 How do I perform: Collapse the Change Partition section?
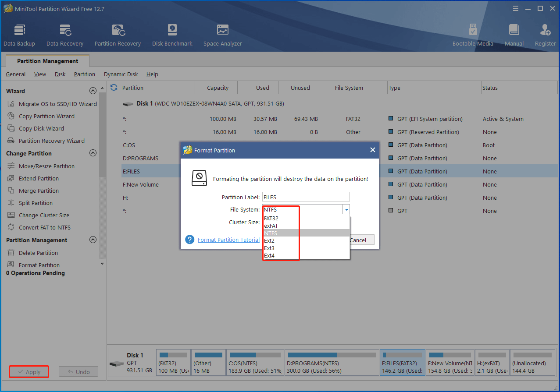pyautogui.click(x=93, y=153)
